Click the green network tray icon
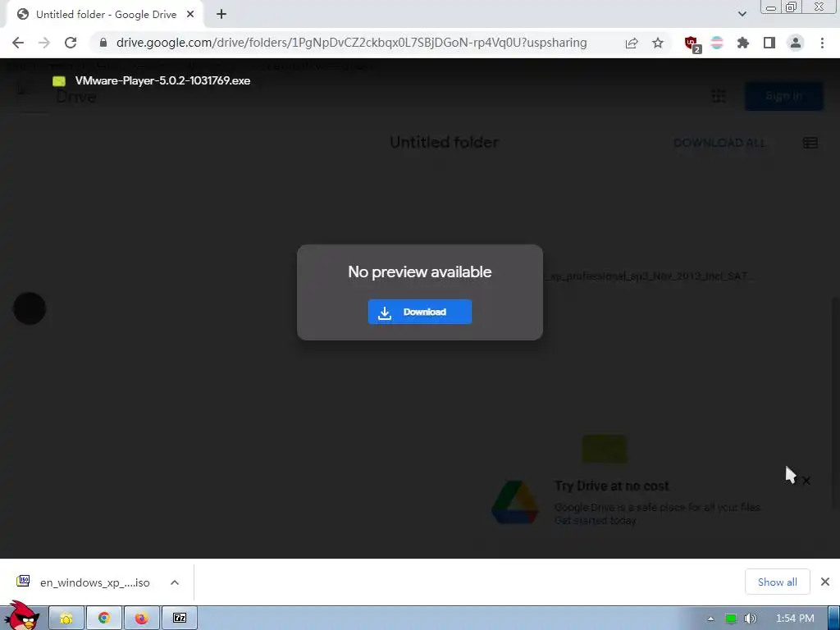Viewport: 840px width, 630px height. 731,619
